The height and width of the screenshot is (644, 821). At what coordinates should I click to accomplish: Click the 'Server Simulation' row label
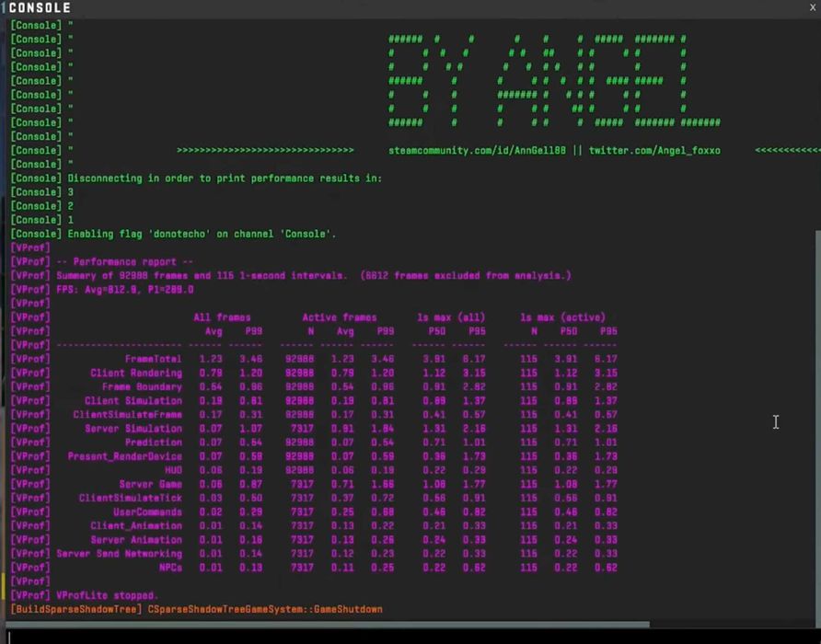133,429
